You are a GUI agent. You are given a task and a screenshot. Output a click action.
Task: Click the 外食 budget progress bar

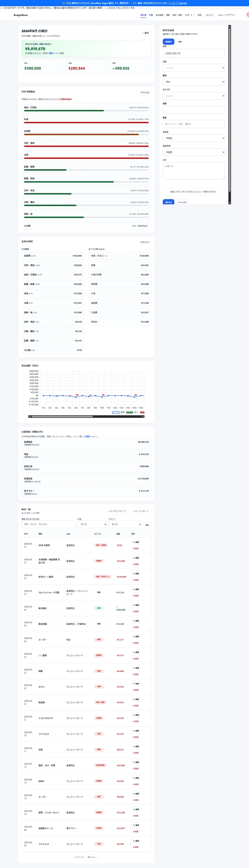(x=86, y=123)
